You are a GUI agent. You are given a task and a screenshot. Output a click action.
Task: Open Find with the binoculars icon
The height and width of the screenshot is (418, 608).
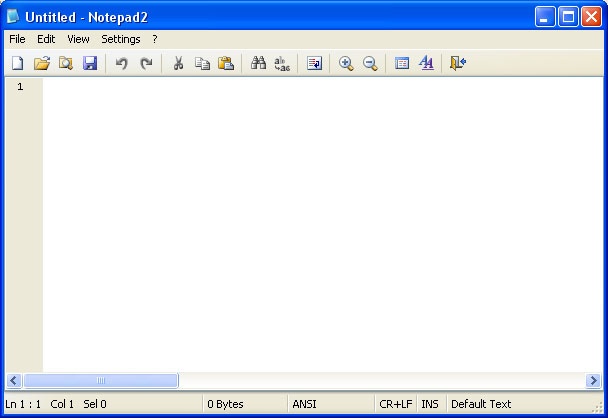(x=258, y=63)
